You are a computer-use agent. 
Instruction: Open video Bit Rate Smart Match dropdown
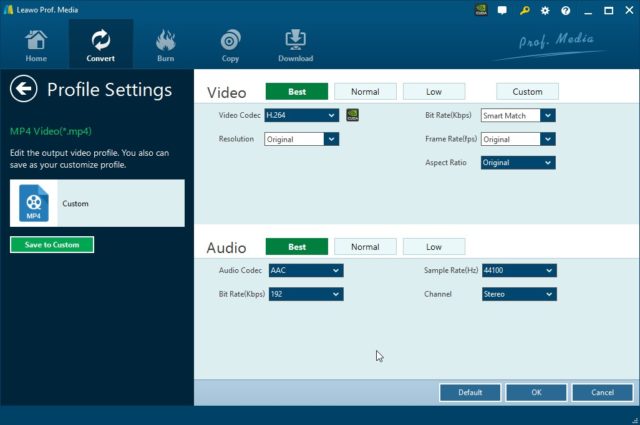click(x=548, y=116)
